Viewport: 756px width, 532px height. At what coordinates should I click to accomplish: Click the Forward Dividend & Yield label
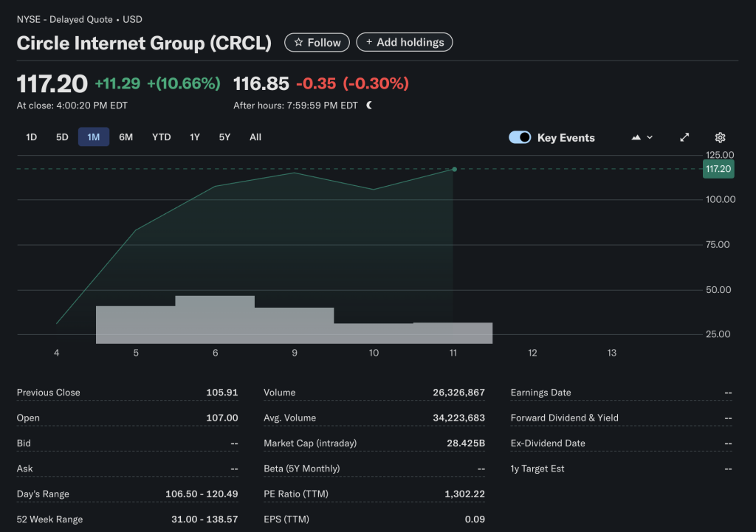(565, 418)
